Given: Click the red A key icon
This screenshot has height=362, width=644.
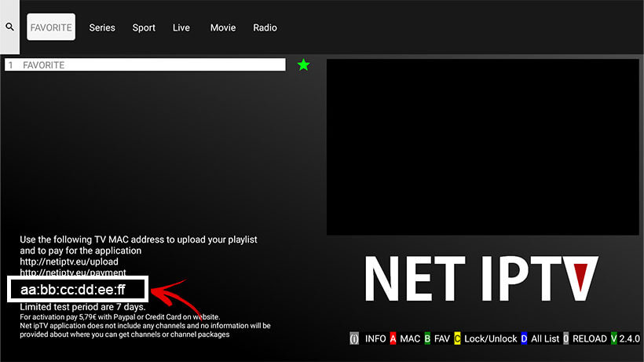Looking at the screenshot, I should click(x=393, y=338).
